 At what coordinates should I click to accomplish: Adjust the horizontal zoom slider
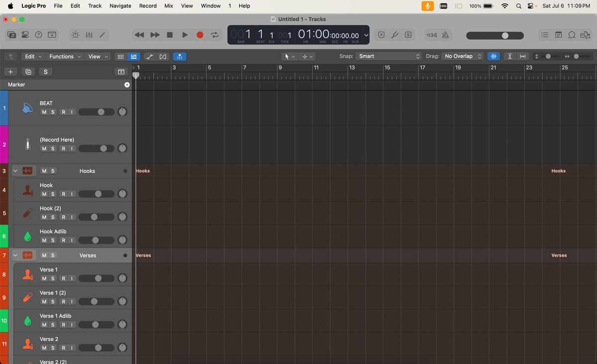point(576,57)
